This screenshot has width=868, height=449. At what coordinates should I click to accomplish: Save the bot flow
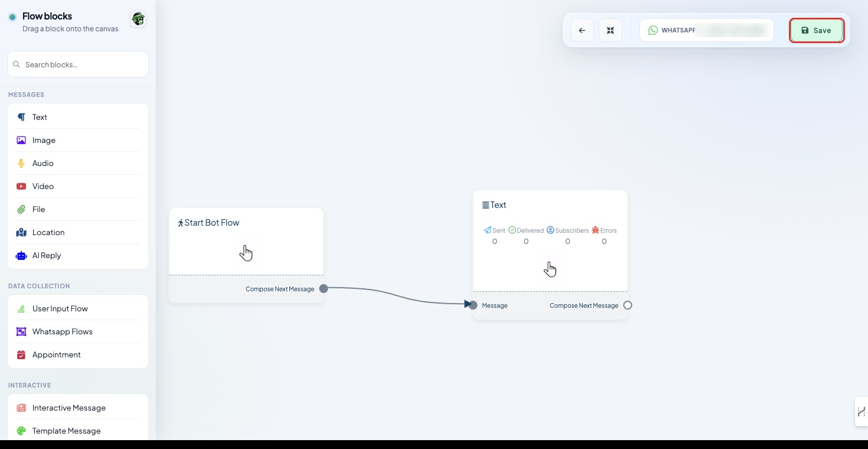[817, 30]
